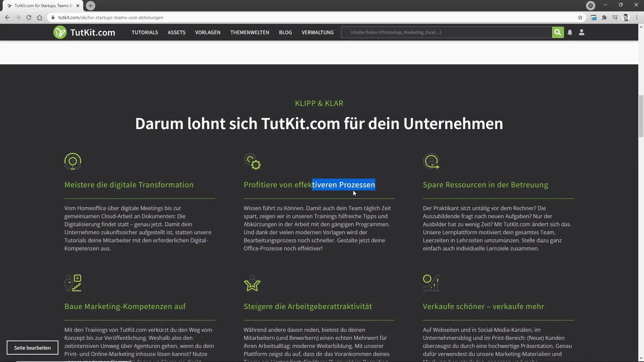Click the Darum lohnt sich TutKit.com headline

point(319,124)
